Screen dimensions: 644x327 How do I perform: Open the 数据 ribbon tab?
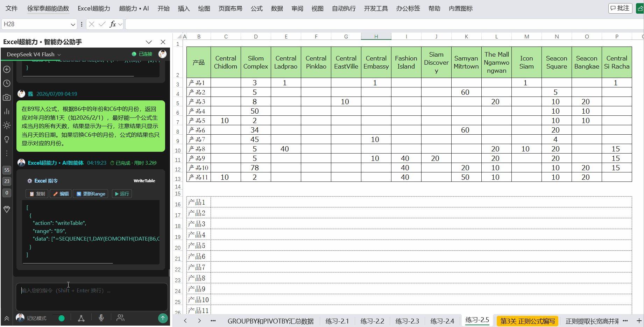pyautogui.click(x=277, y=8)
